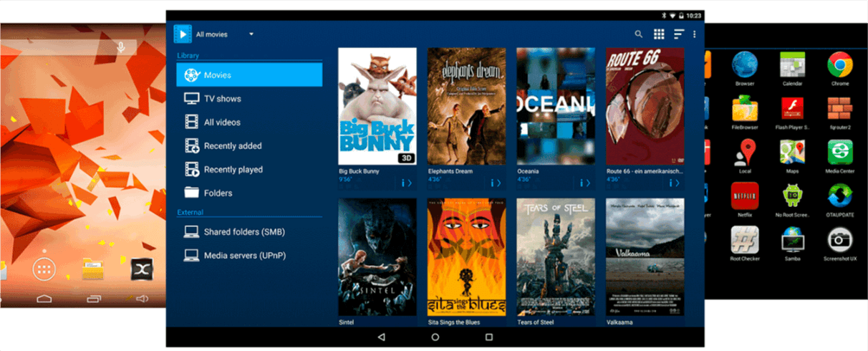Open OTAUPDATE app icon
868x351 pixels.
(840, 201)
